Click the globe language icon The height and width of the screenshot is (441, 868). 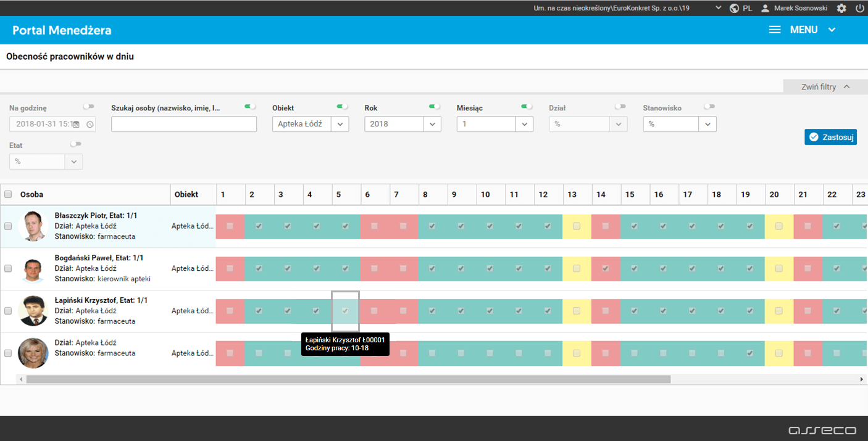734,9
